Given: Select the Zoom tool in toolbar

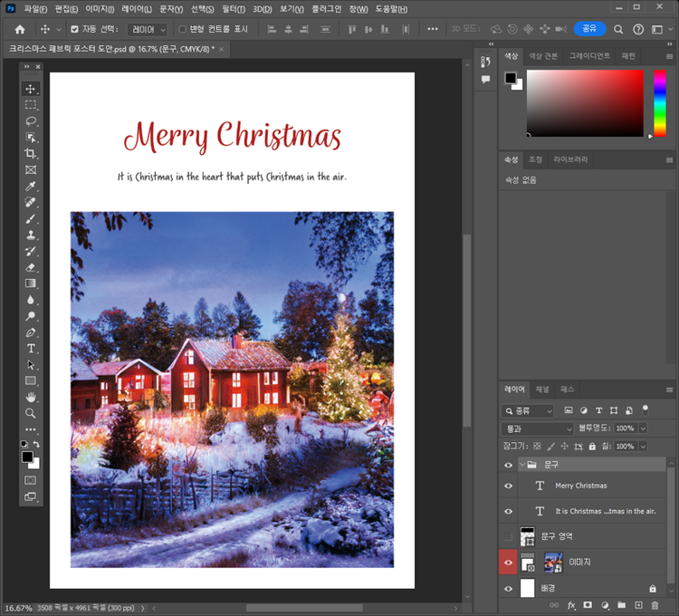Looking at the screenshot, I should pos(31,413).
